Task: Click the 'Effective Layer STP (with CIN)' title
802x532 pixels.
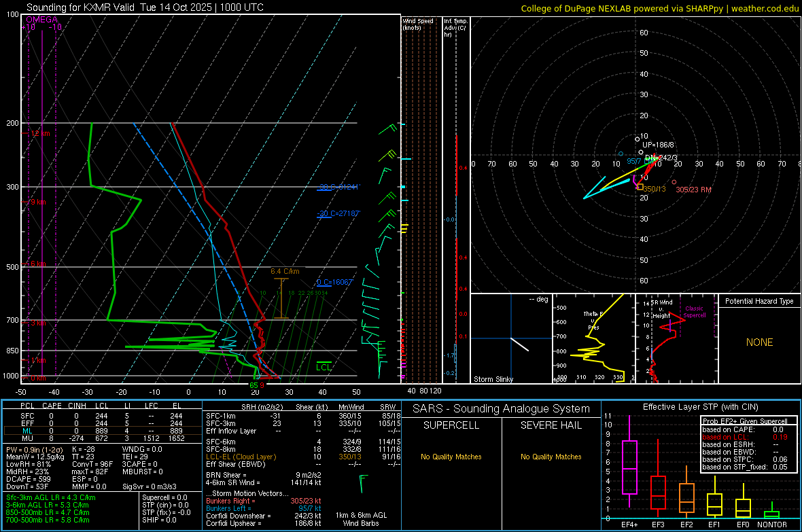Action: pyautogui.click(x=700, y=407)
